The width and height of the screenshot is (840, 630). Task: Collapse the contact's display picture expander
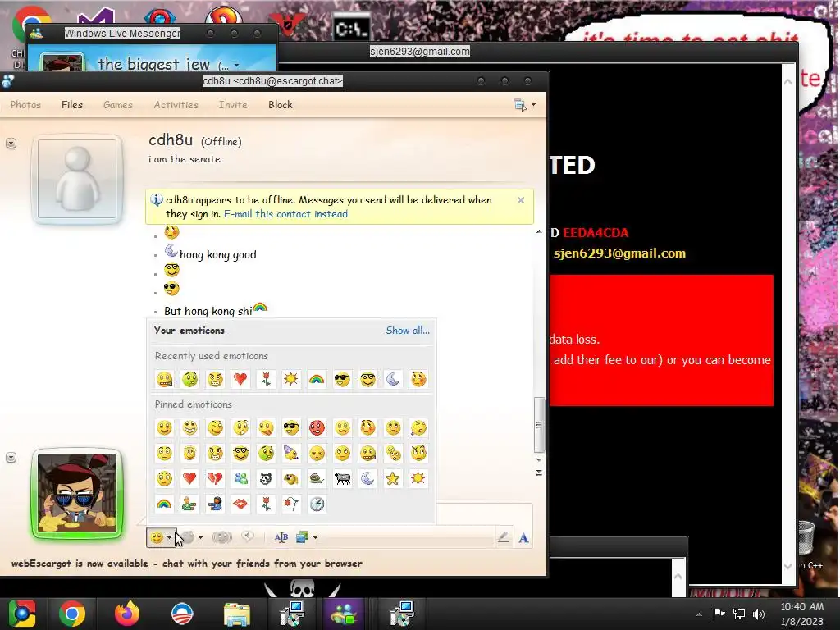tap(11, 143)
